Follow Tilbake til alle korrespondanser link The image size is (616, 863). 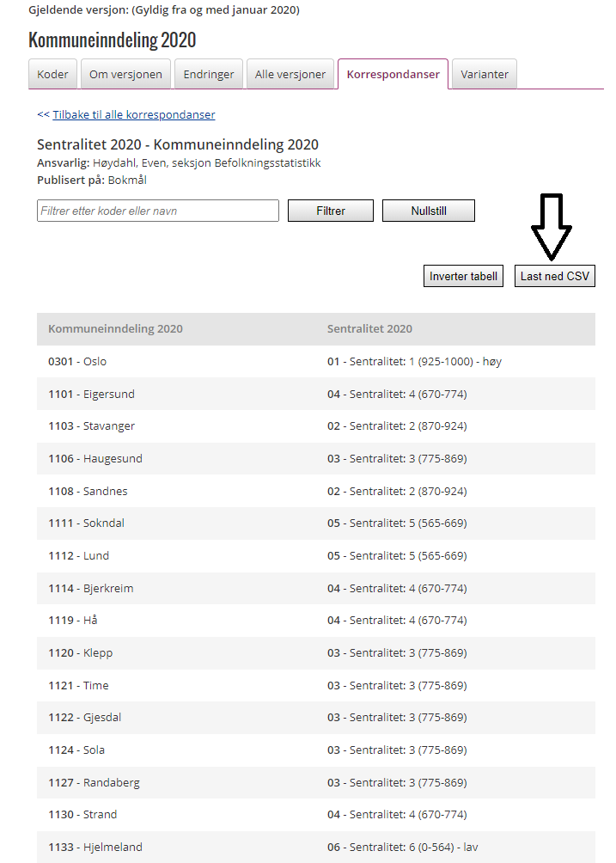pyautogui.click(x=133, y=114)
